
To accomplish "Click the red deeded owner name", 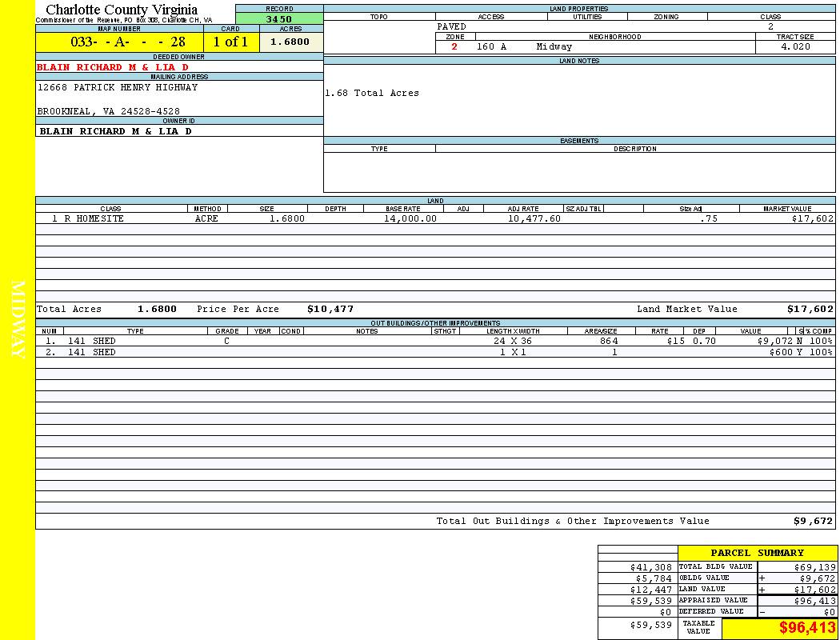I will coord(113,67).
